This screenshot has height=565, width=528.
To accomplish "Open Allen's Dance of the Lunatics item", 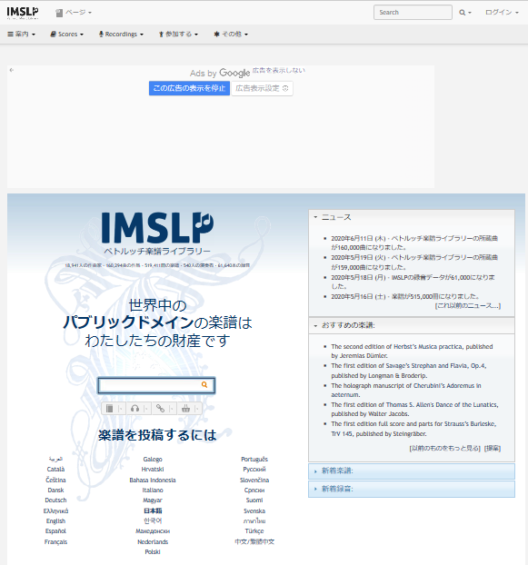I will click(x=415, y=409).
